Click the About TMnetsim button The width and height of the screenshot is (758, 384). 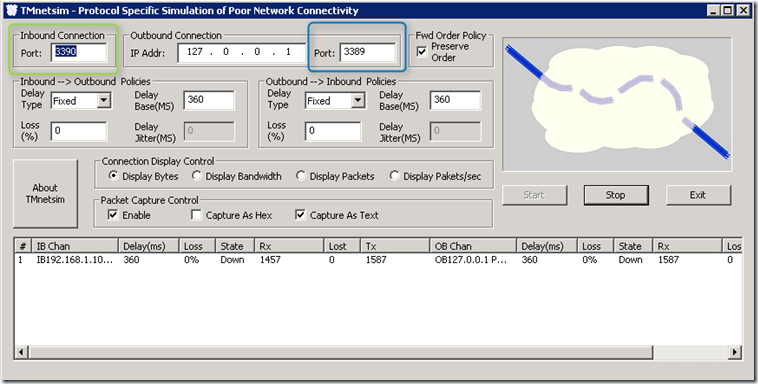click(x=45, y=193)
